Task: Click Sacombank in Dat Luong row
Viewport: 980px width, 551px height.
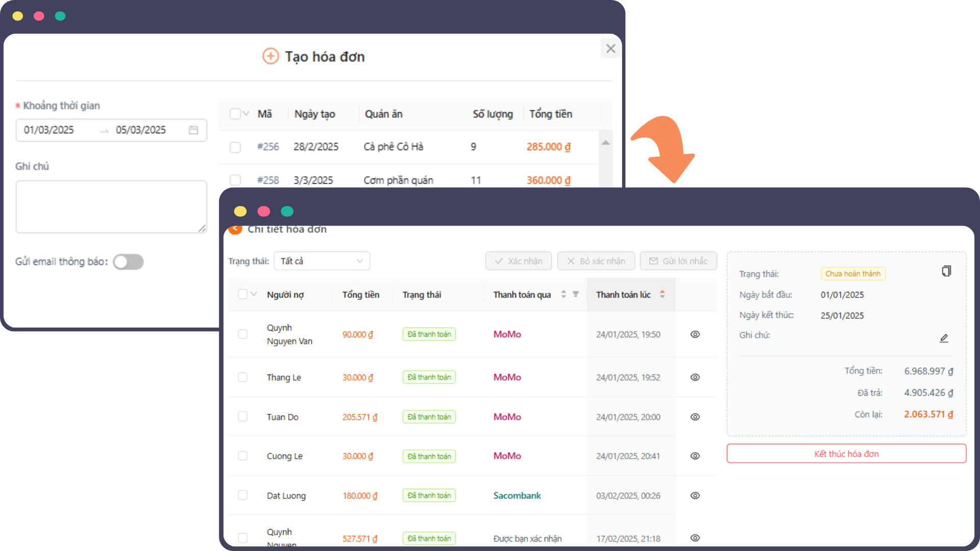Action: pos(517,495)
